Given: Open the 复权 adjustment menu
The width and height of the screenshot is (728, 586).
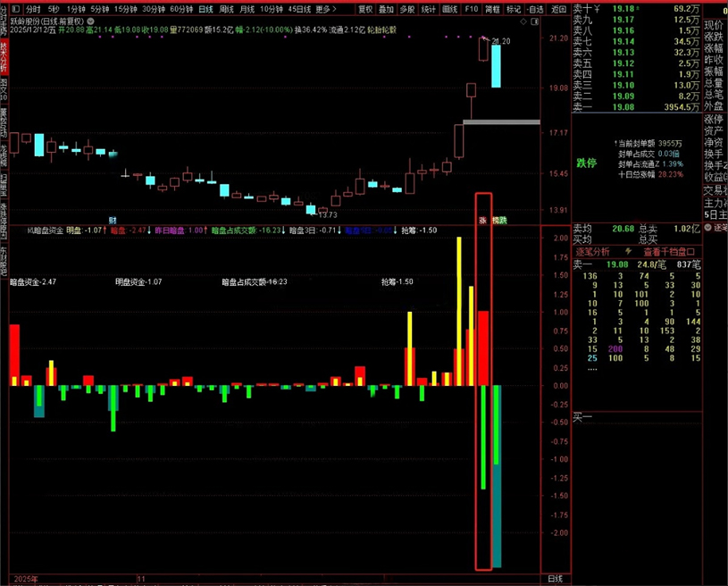Looking at the screenshot, I should click(365, 9).
